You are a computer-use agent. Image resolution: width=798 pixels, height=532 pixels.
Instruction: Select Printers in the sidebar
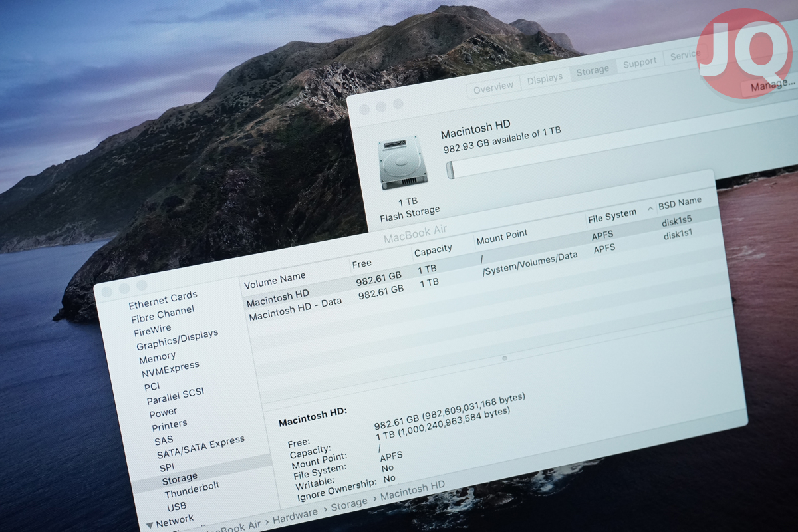[x=170, y=425]
